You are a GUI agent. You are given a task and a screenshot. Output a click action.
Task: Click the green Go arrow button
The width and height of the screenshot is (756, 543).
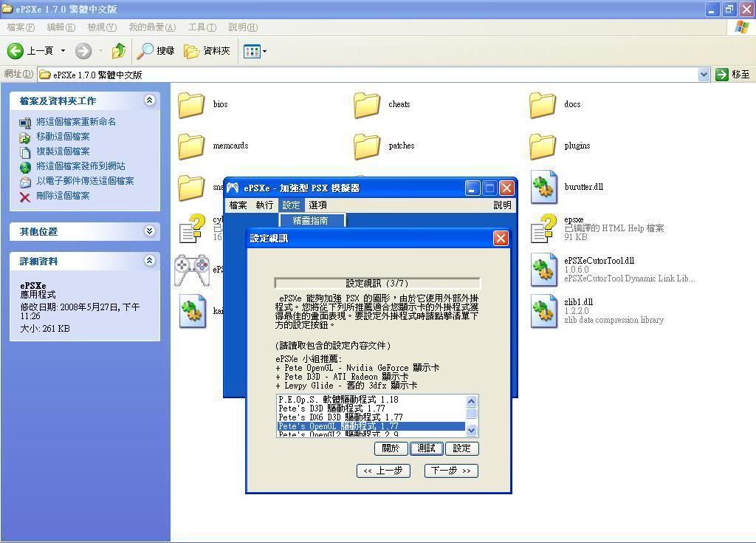tap(722, 75)
